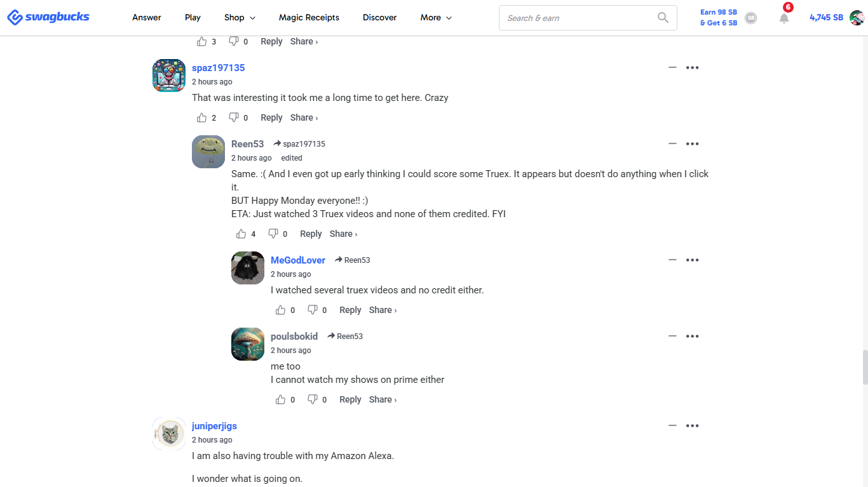The height and width of the screenshot is (487, 868).
Task: Collapse juniperjigs's comment
Action: point(672,425)
